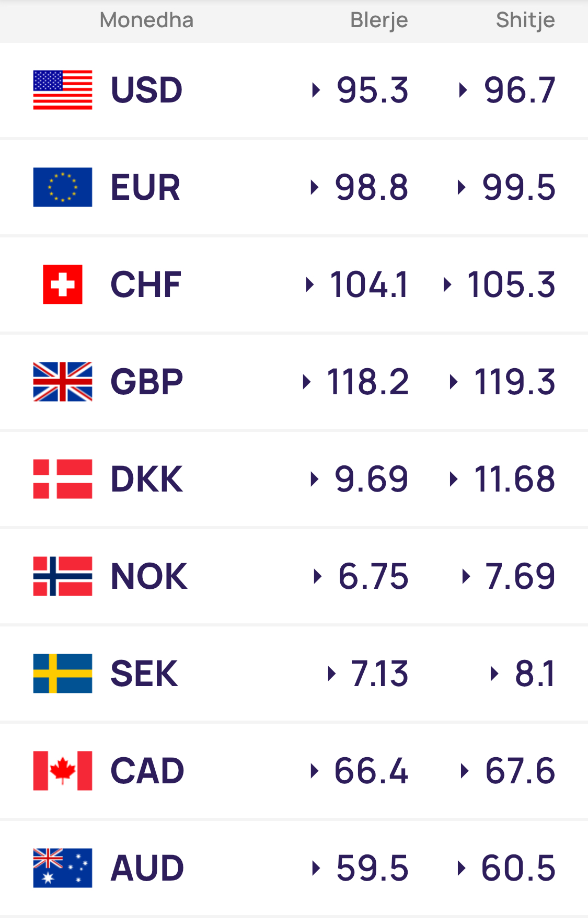Click the arrow beside EUR sell rate 99.5
588x924 pixels.
(x=461, y=187)
